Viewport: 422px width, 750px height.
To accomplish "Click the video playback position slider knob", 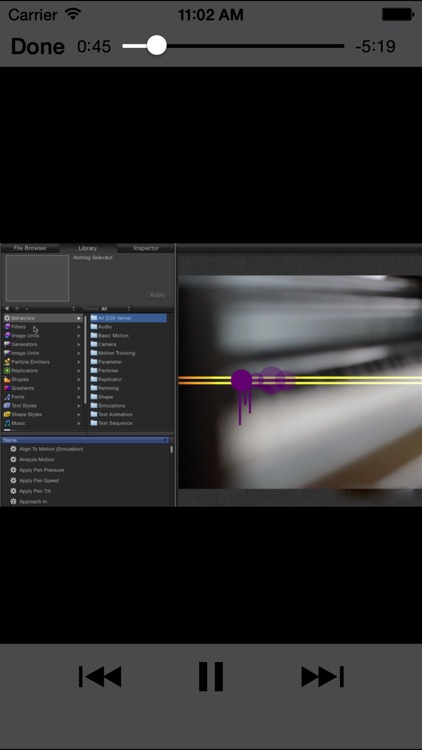I will (156, 46).
